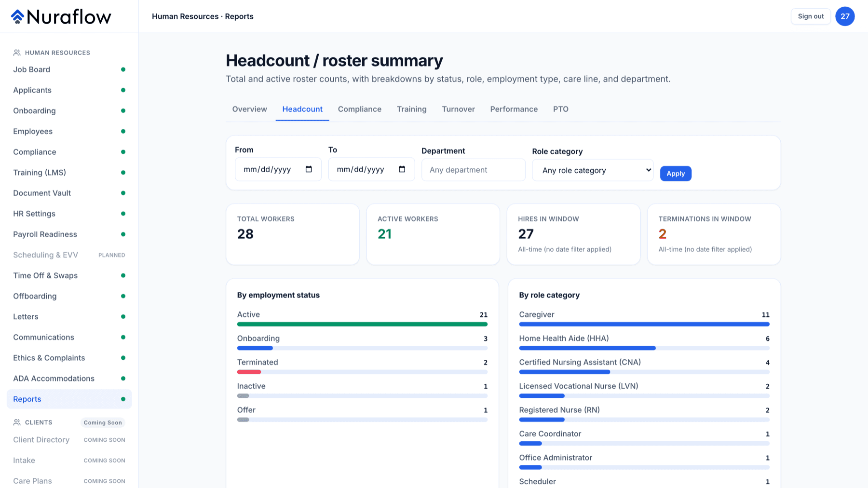Switch to the Training tab
Image resolution: width=868 pixels, height=488 pixels.
tap(411, 109)
